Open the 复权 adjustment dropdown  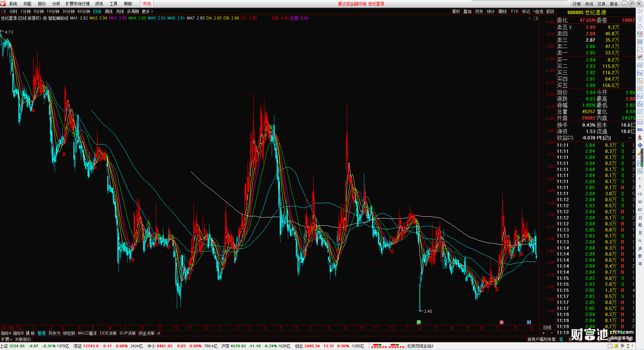[456, 11]
